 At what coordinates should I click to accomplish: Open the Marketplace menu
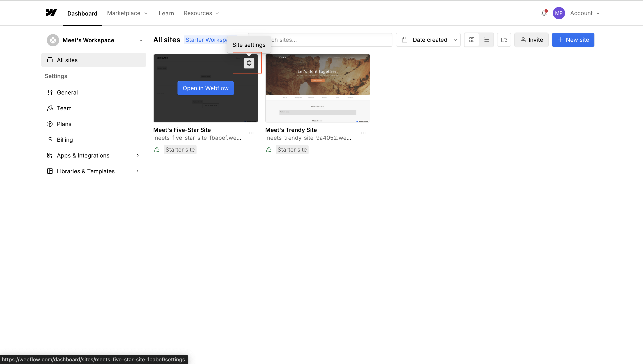pos(127,13)
